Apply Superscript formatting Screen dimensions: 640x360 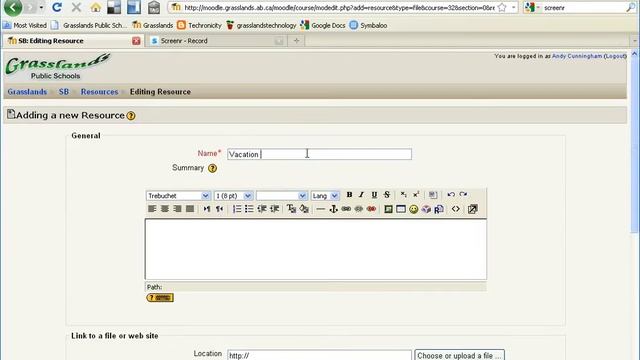416,195
